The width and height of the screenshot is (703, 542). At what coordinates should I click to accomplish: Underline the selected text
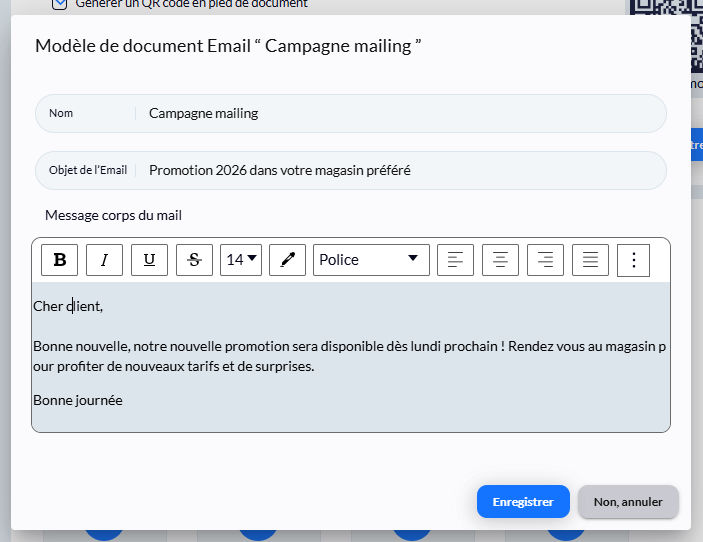pos(149,260)
